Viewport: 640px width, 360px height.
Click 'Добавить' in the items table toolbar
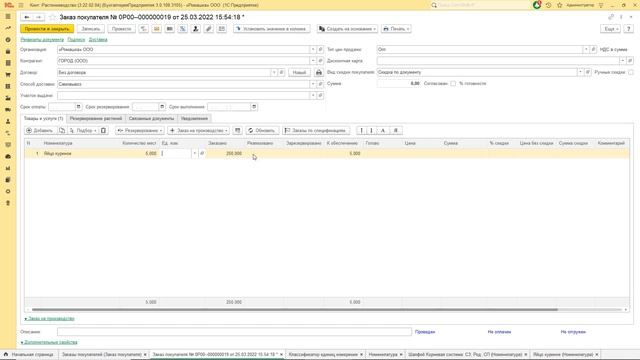[40, 131]
